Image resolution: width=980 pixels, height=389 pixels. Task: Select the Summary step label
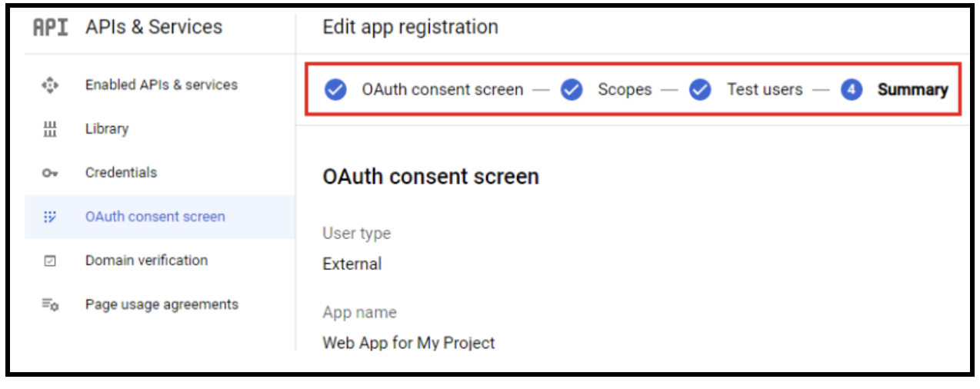[912, 90]
